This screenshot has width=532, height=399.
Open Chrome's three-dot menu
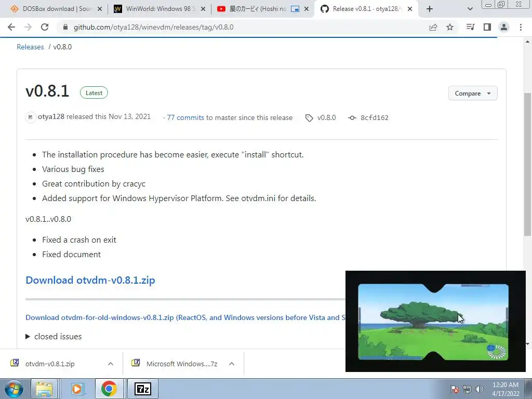pyautogui.click(x=521, y=27)
